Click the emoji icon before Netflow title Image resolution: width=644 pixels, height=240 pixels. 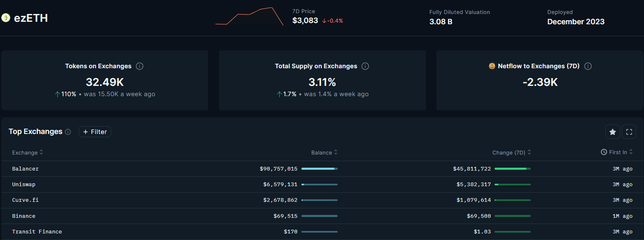pyautogui.click(x=492, y=66)
